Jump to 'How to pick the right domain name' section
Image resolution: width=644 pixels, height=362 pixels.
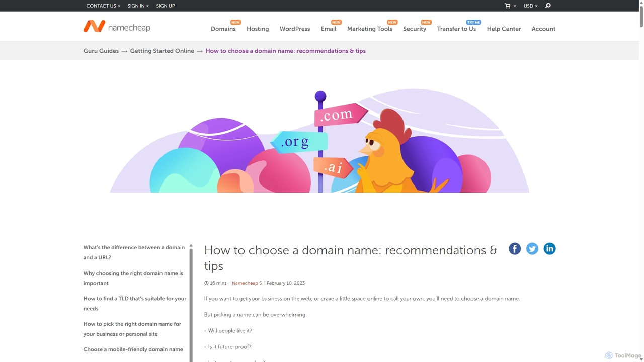tap(132, 329)
